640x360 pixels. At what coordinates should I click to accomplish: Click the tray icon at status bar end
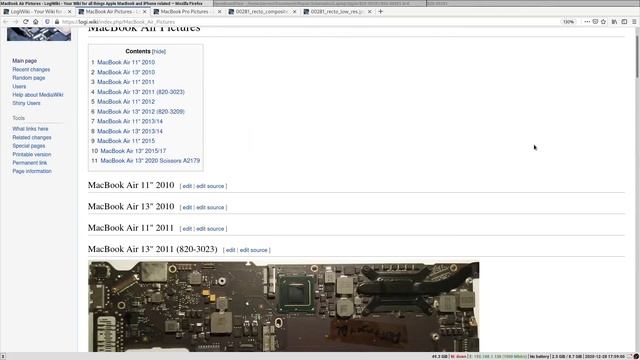tap(636, 356)
